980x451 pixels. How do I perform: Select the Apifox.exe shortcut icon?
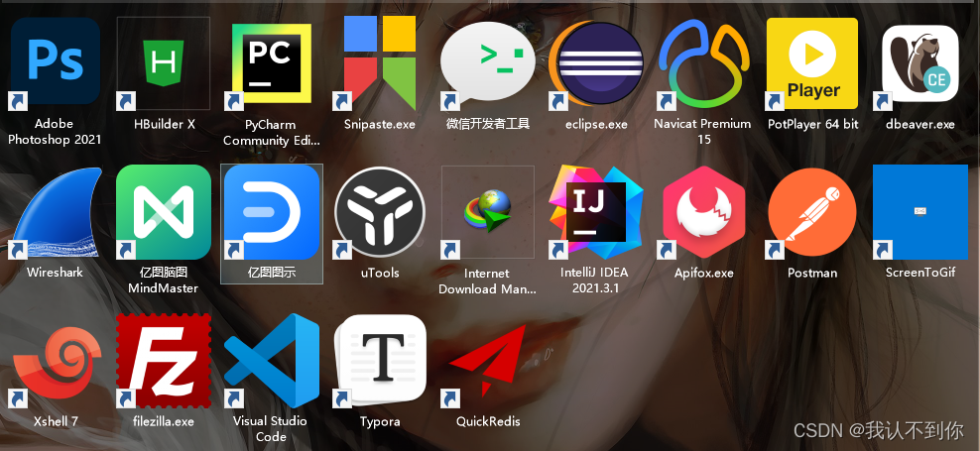[703, 212]
